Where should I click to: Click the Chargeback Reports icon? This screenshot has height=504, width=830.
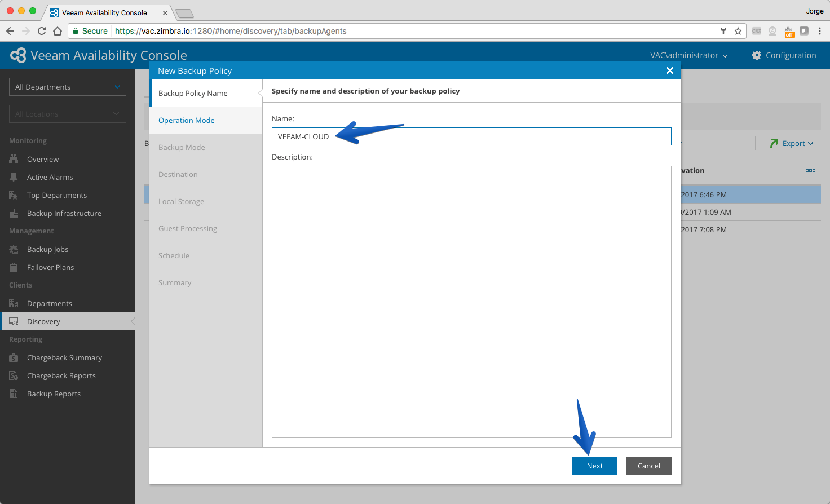14,375
